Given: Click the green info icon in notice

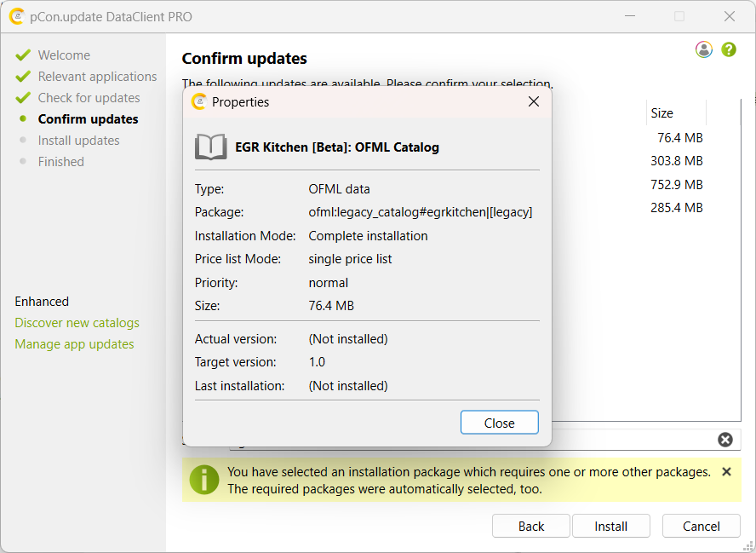Looking at the screenshot, I should coord(204,480).
